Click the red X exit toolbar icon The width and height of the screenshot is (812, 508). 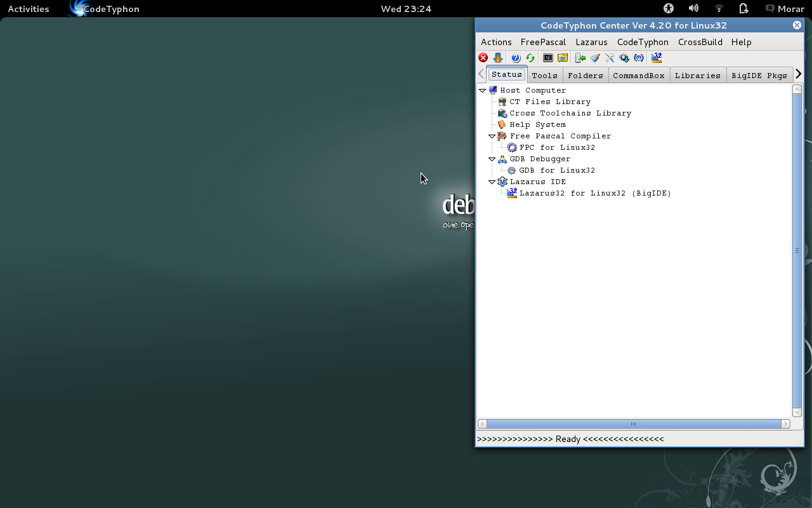[x=483, y=58]
